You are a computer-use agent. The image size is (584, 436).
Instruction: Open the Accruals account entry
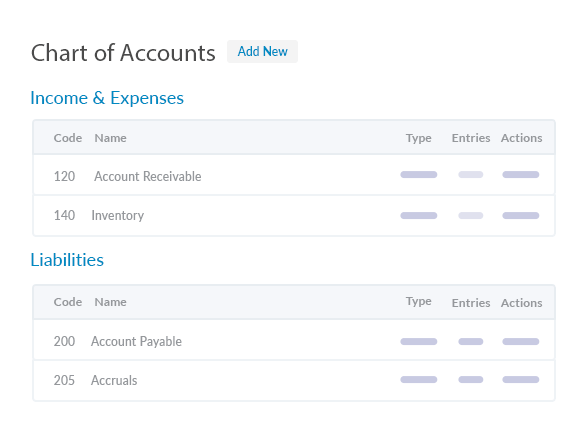[114, 380]
